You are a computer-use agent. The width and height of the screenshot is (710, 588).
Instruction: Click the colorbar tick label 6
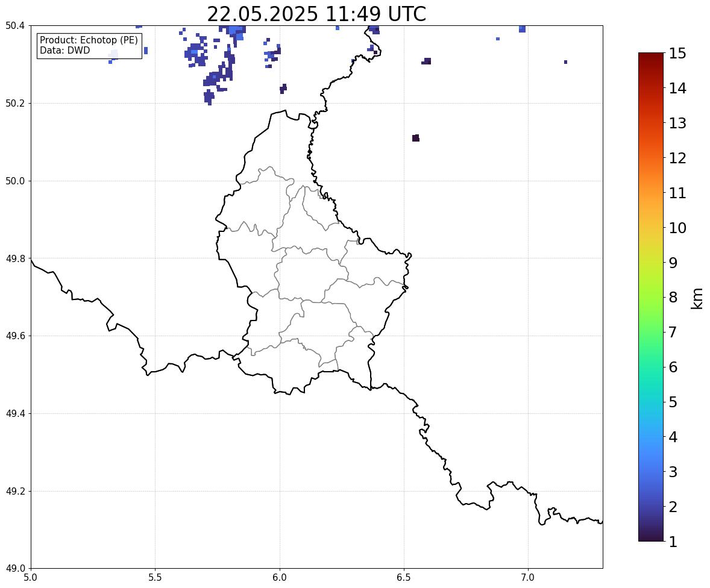[673, 367]
